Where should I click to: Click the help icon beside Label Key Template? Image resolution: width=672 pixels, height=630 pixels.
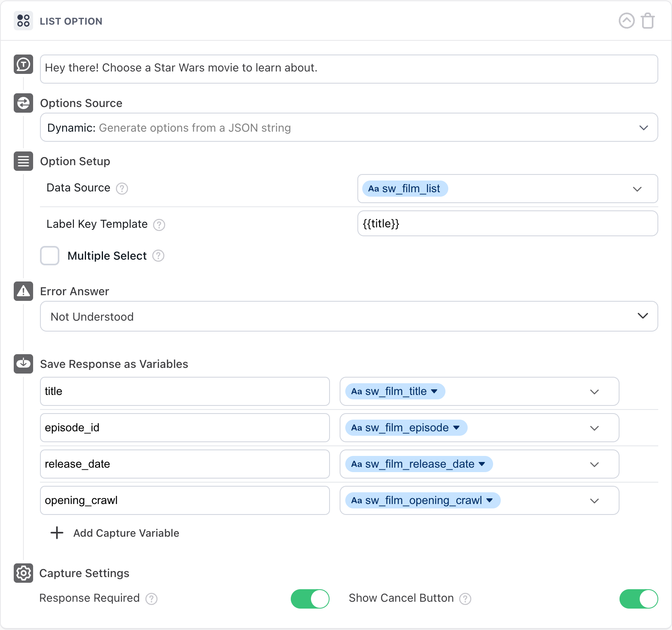[x=159, y=225]
